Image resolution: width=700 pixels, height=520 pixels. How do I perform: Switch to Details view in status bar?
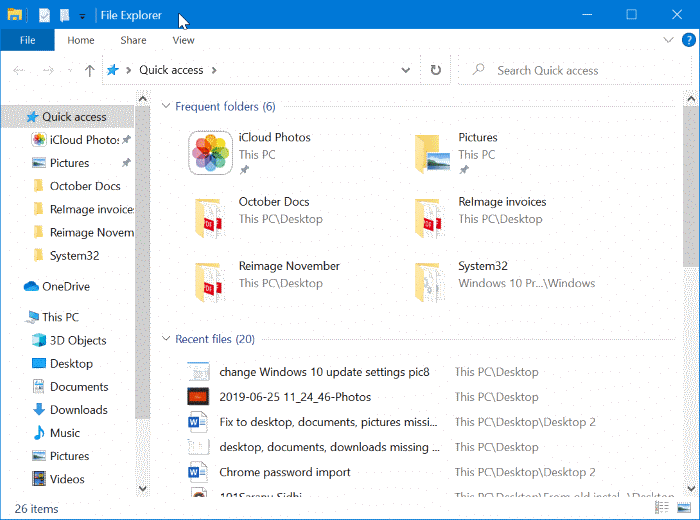point(662,508)
